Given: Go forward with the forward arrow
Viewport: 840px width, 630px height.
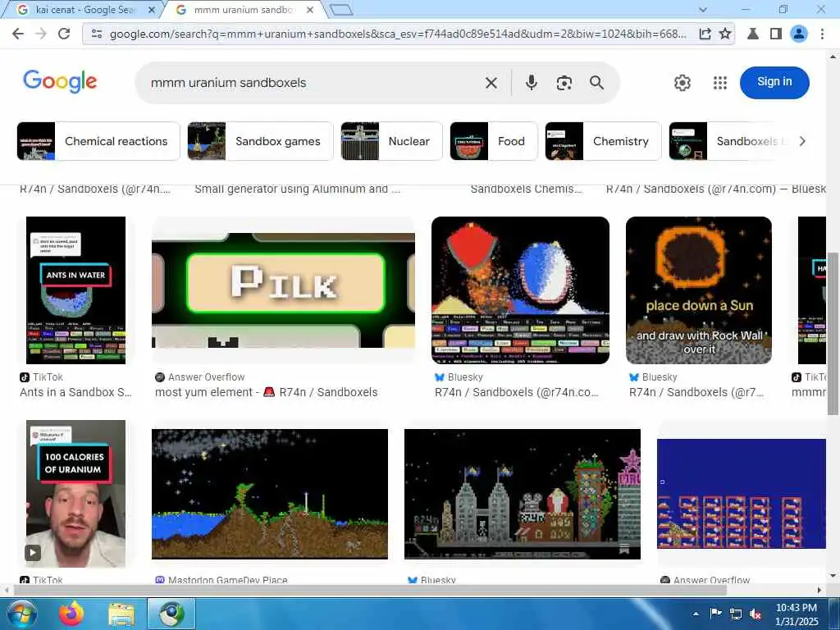Looking at the screenshot, I should tap(41, 34).
